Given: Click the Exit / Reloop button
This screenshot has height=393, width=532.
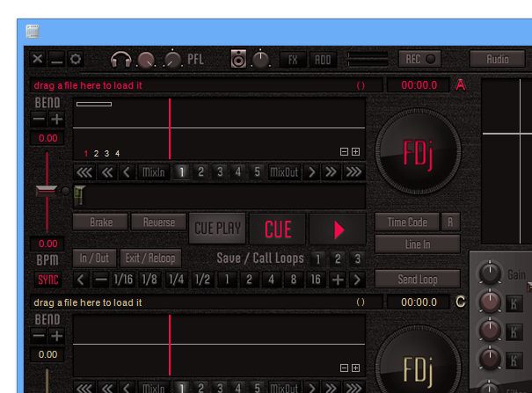Looking at the screenshot, I should coord(150,258).
